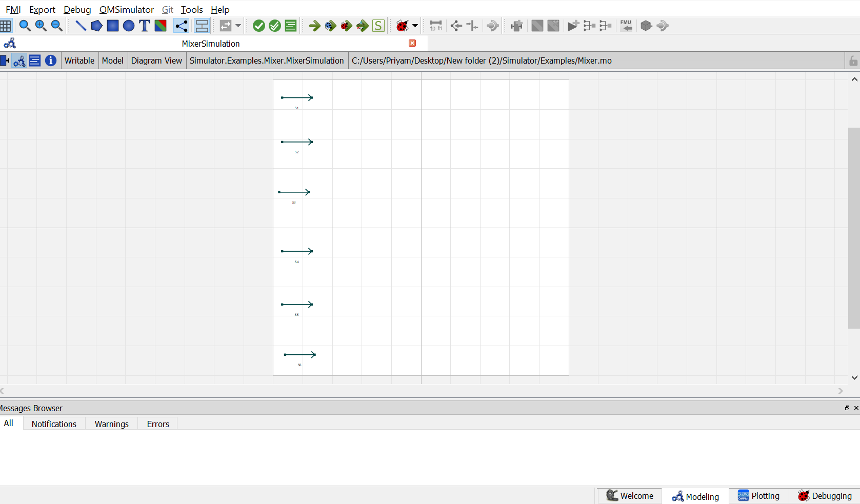The height and width of the screenshot is (504, 860).
Task: Switch to Notifications messages tab
Action: pyautogui.click(x=54, y=424)
